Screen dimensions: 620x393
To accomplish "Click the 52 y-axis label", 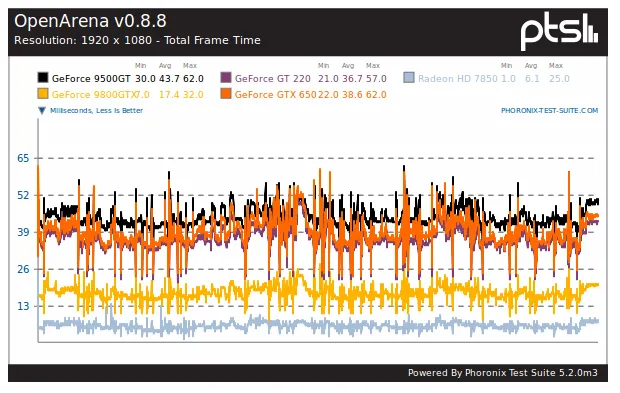I will coord(23,195).
